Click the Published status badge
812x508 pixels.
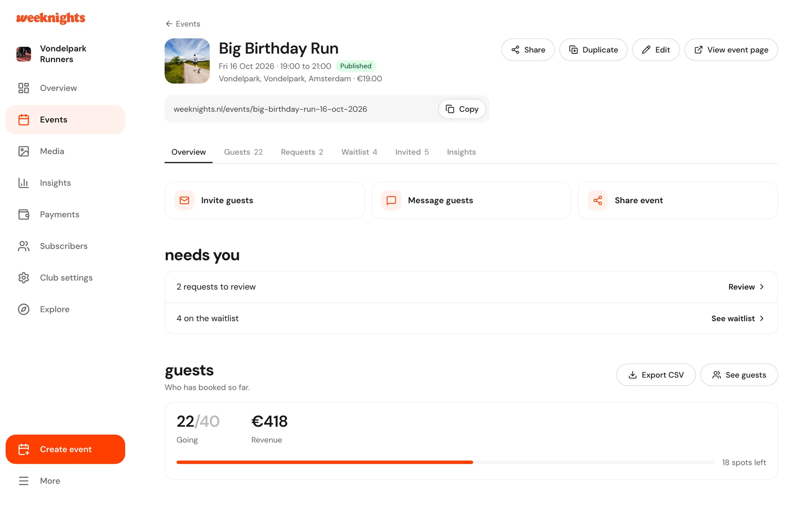[x=356, y=66]
